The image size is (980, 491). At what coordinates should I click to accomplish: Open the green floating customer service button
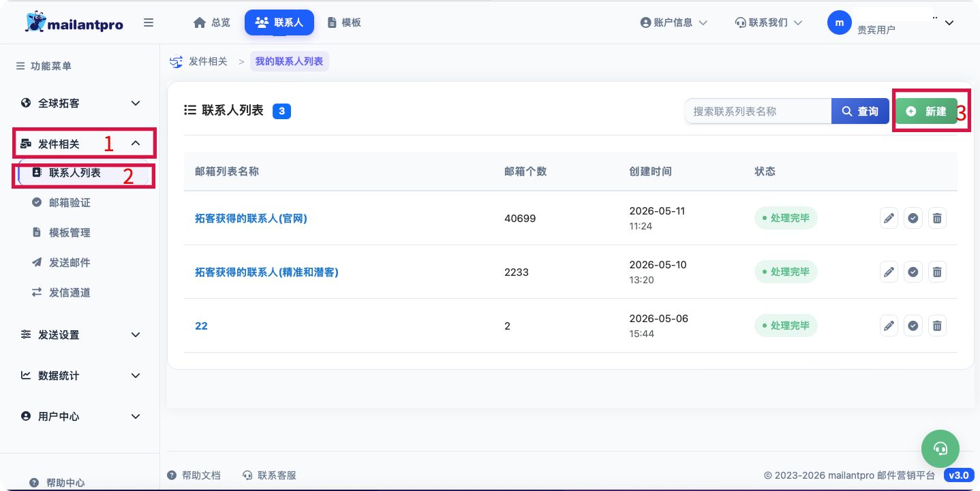(x=940, y=448)
